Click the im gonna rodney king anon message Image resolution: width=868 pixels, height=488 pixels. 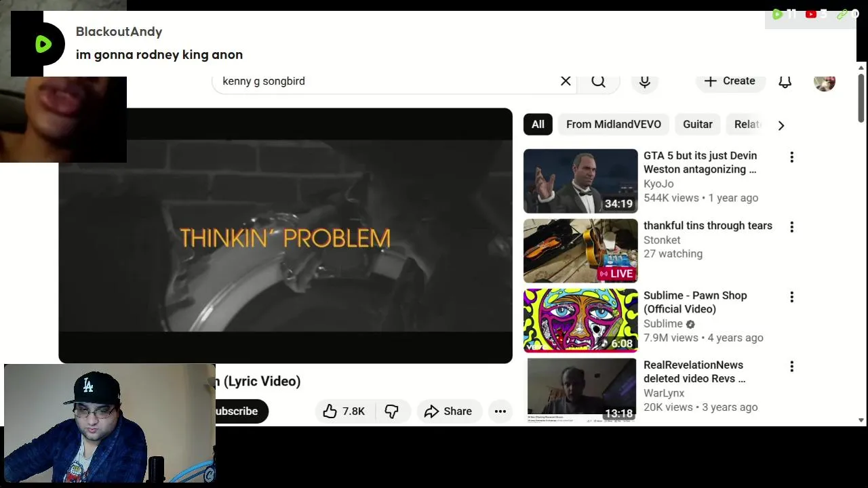[159, 55]
